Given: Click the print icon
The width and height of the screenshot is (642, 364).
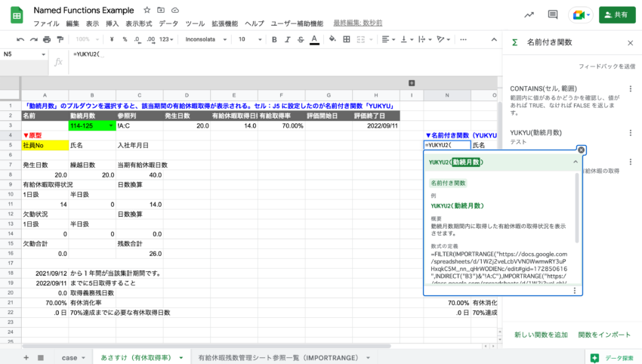Looking at the screenshot, I should tap(47, 39).
